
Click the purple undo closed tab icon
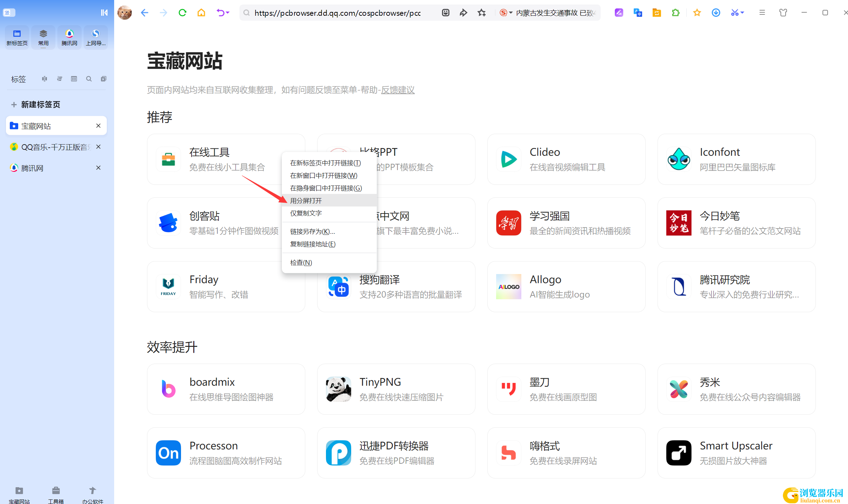220,13
